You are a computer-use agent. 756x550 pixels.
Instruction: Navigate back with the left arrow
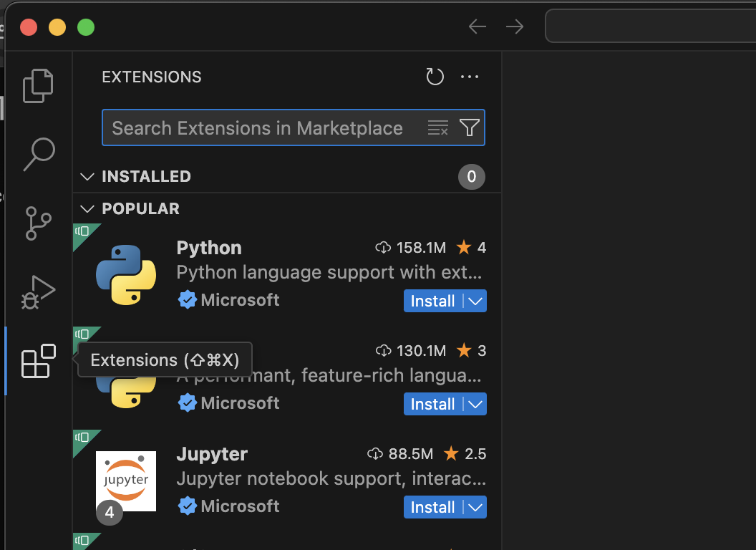coord(478,26)
